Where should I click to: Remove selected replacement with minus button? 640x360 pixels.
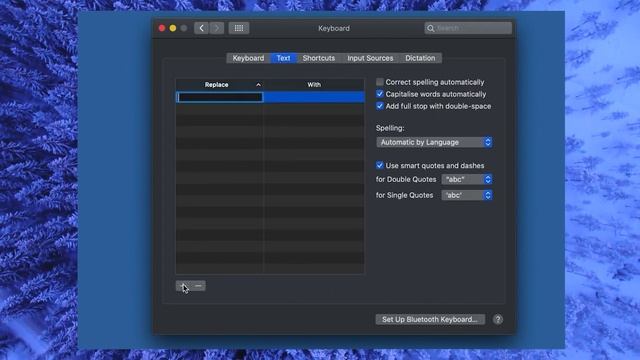coord(198,286)
